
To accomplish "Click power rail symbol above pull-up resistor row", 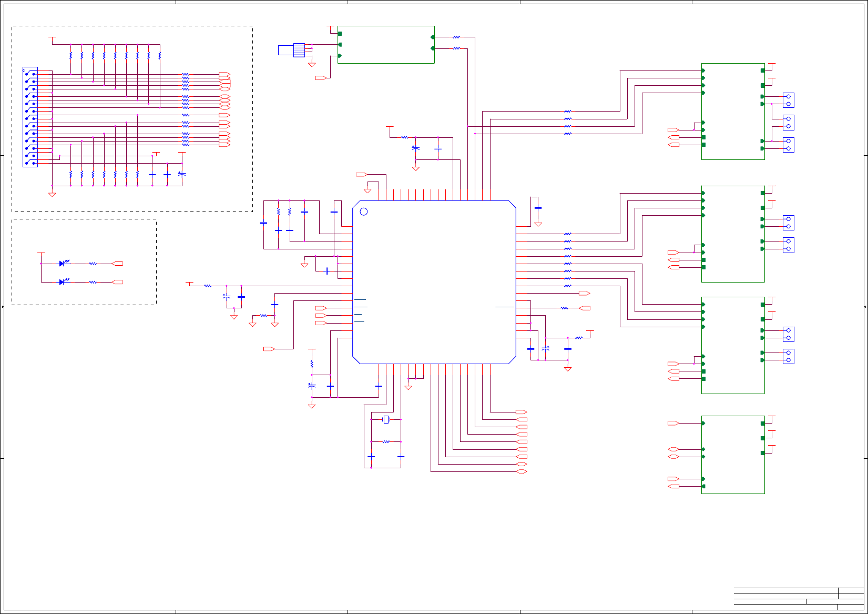I will [x=52, y=38].
